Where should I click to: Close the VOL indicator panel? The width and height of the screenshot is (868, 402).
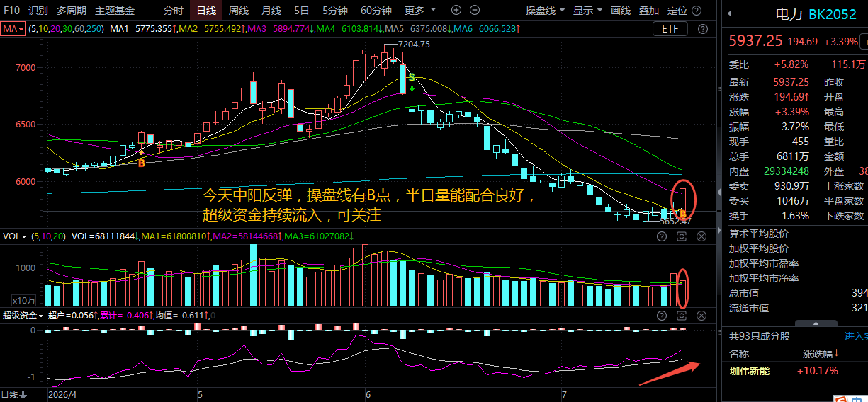point(701,236)
